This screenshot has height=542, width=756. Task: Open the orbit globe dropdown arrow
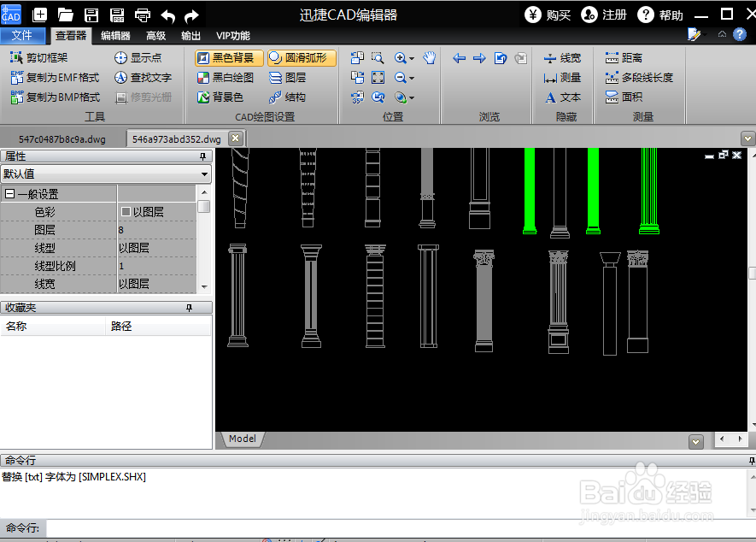point(412,98)
